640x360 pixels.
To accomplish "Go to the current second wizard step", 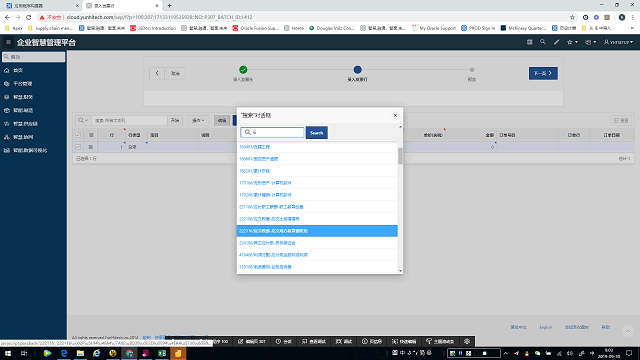I will click(x=357, y=70).
